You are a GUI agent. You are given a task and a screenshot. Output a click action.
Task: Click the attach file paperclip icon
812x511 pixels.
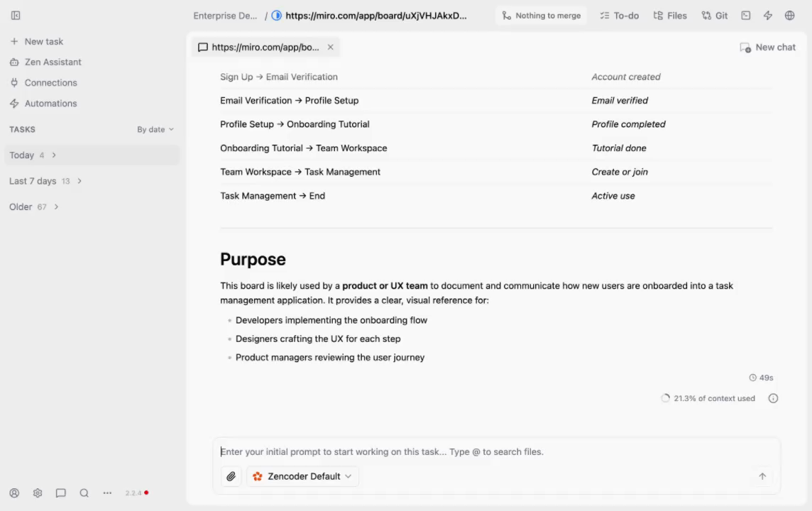pyautogui.click(x=231, y=476)
